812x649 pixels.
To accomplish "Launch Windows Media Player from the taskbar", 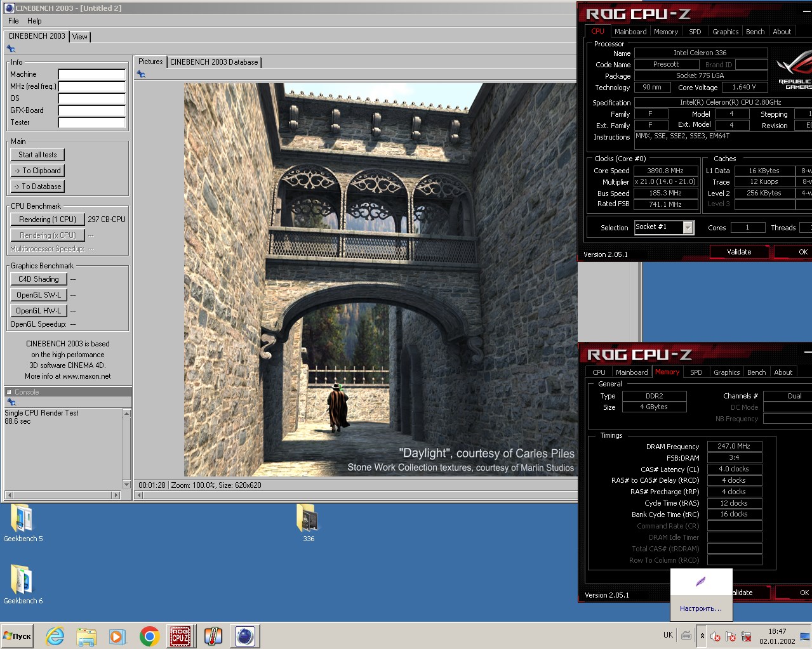I will point(117,636).
